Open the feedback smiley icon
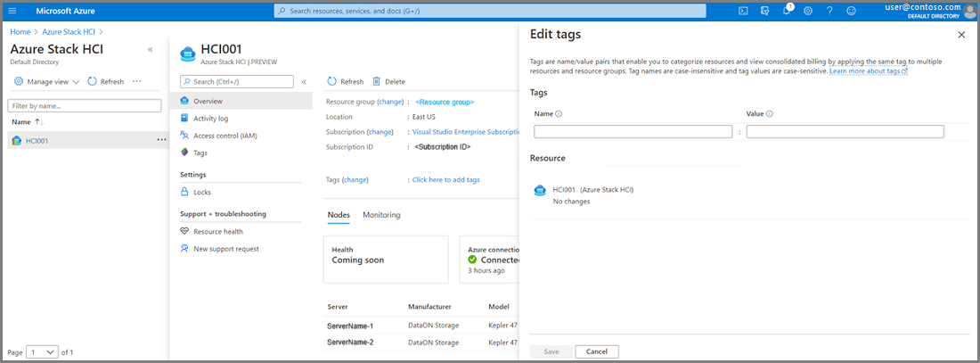 tap(851, 11)
